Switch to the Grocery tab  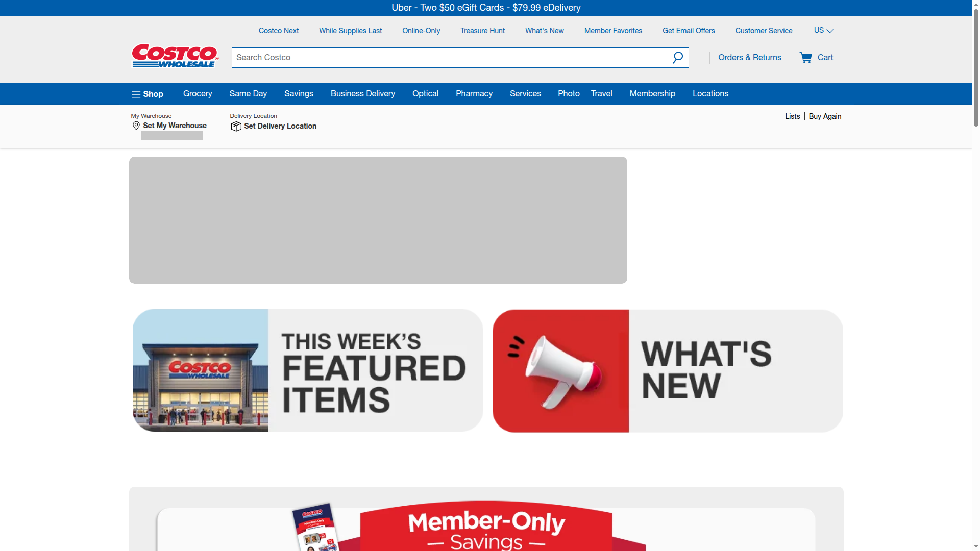pyautogui.click(x=197, y=93)
